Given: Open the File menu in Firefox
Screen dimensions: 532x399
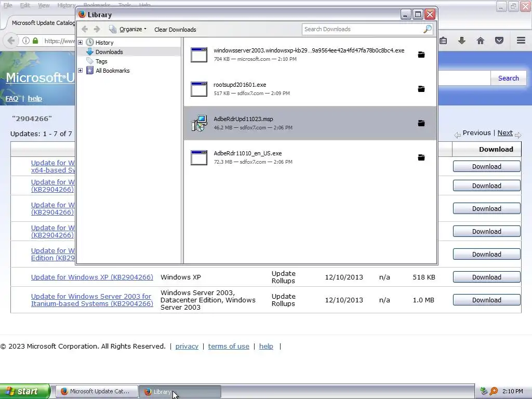Looking at the screenshot, I should [x=8, y=5].
